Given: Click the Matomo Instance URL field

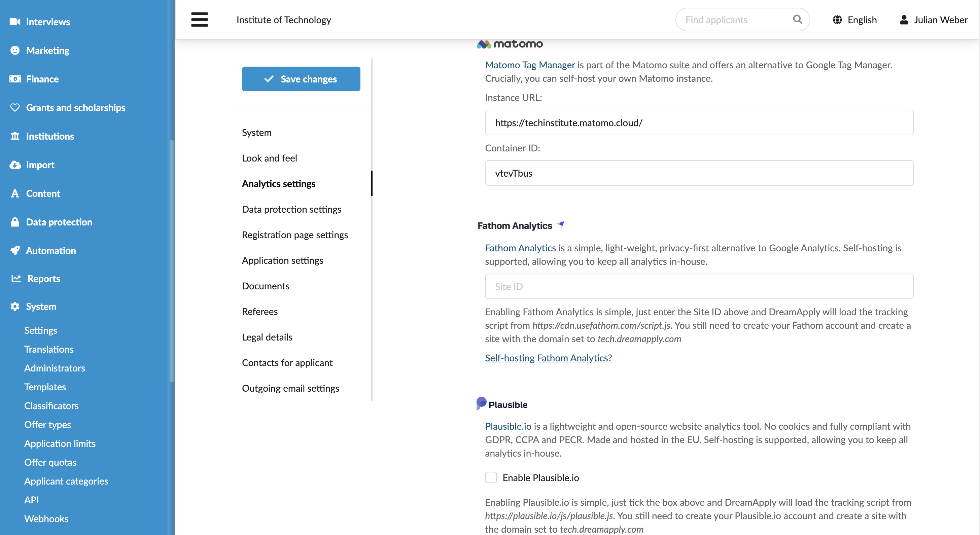Looking at the screenshot, I should (699, 122).
